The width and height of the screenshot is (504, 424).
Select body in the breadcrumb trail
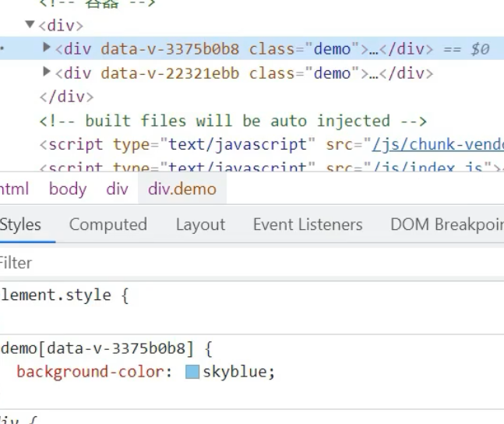click(68, 189)
